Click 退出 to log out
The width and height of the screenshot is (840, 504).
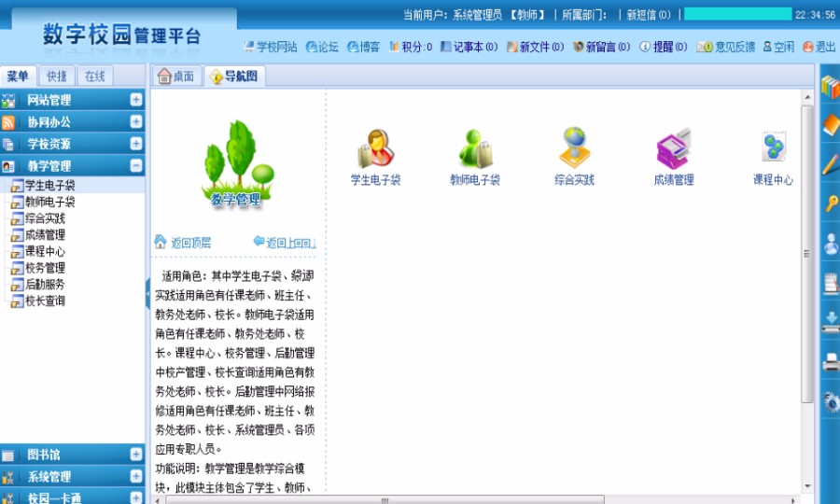[x=819, y=47]
